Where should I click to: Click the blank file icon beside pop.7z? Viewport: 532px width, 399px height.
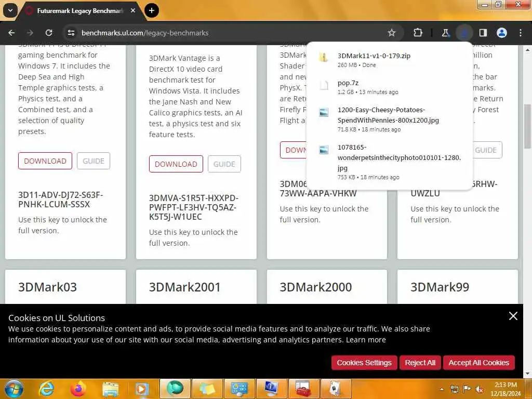[x=324, y=85]
